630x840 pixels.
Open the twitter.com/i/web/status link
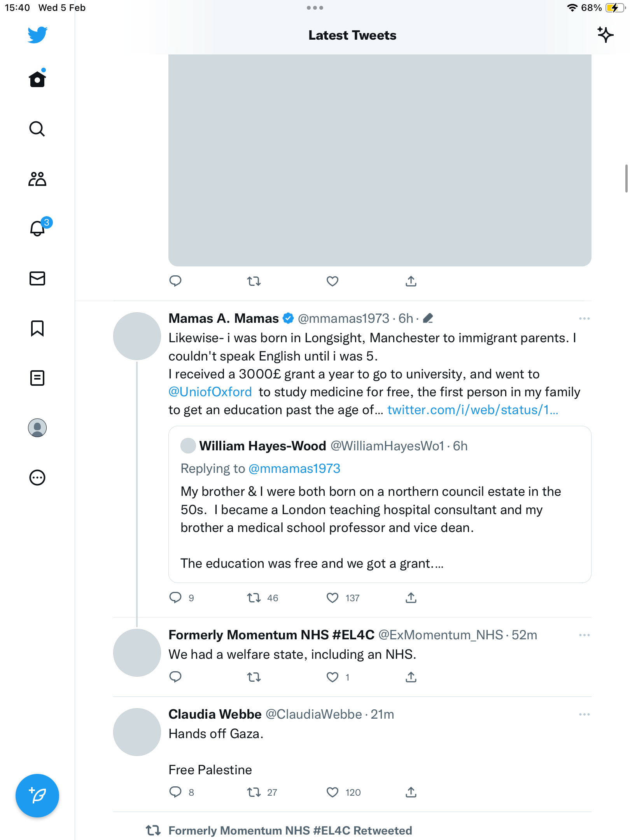pos(472,410)
